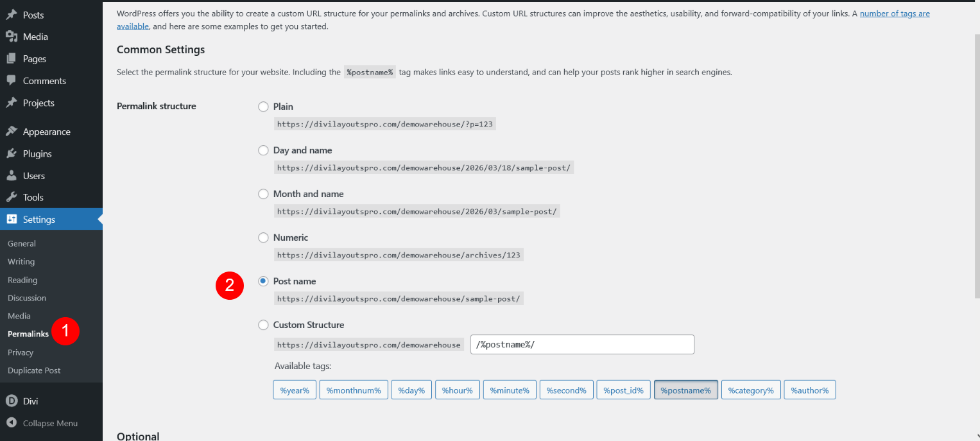Screen dimensions: 980x441
Task: Click the custom structure text field
Action: click(583, 344)
